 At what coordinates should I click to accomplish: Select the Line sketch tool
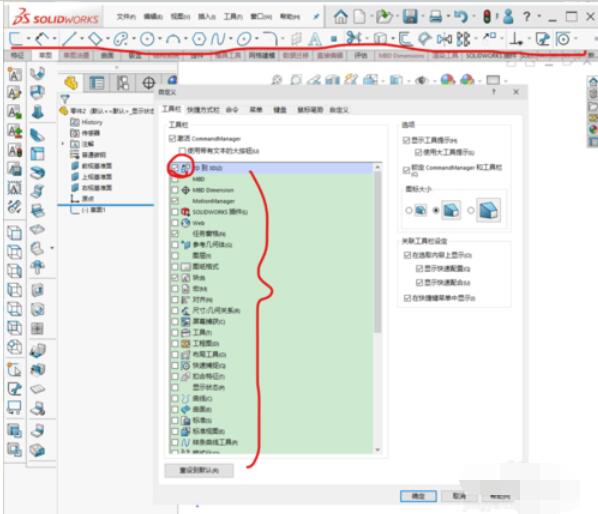(70, 39)
